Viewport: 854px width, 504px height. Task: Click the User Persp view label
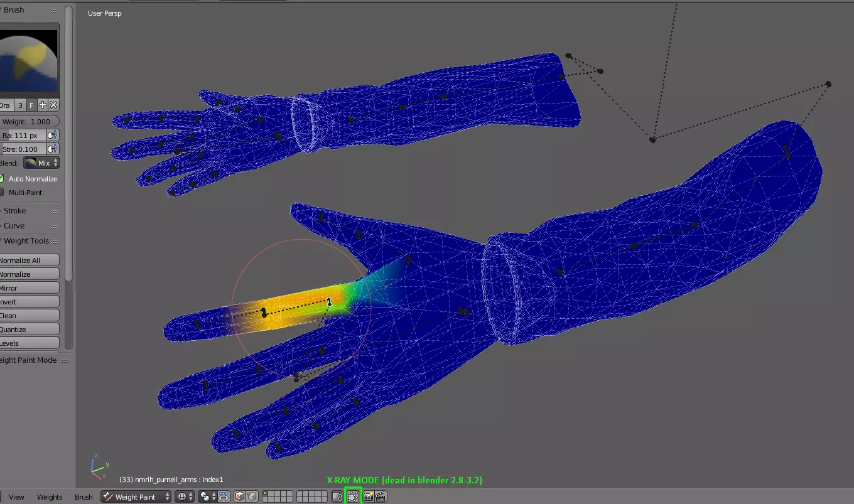coord(105,13)
